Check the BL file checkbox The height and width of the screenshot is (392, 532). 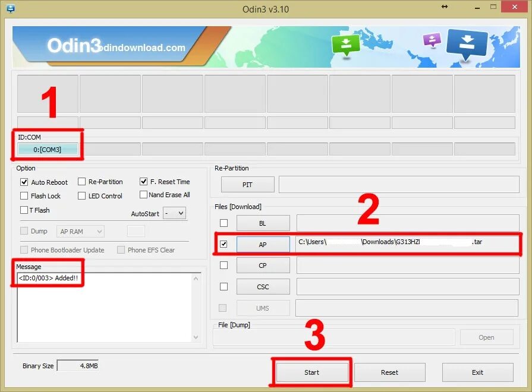[223, 223]
